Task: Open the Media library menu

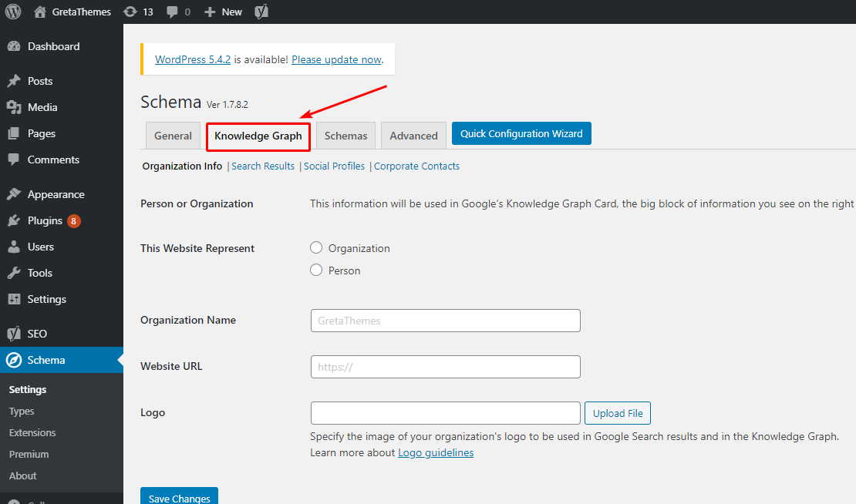Action: click(x=42, y=107)
